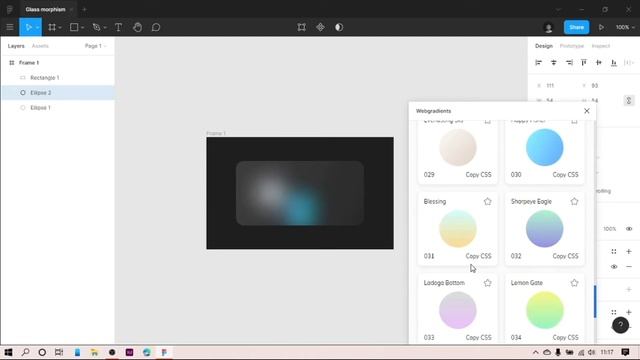Switch to the Design tab
This screenshot has width=640, height=360.
coord(544,46)
